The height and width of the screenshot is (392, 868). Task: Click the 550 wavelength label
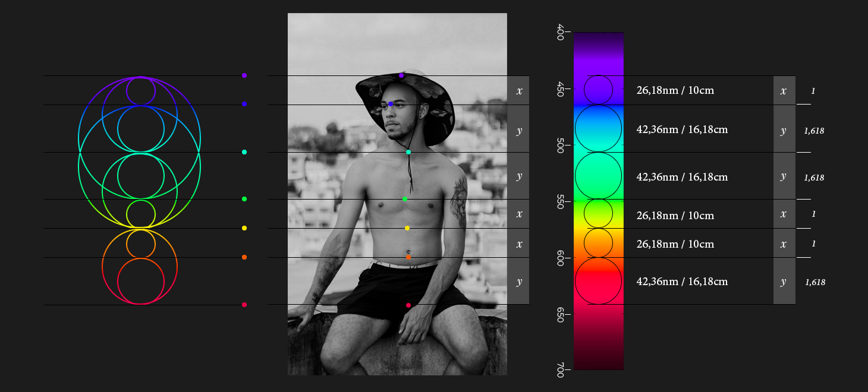(x=560, y=203)
